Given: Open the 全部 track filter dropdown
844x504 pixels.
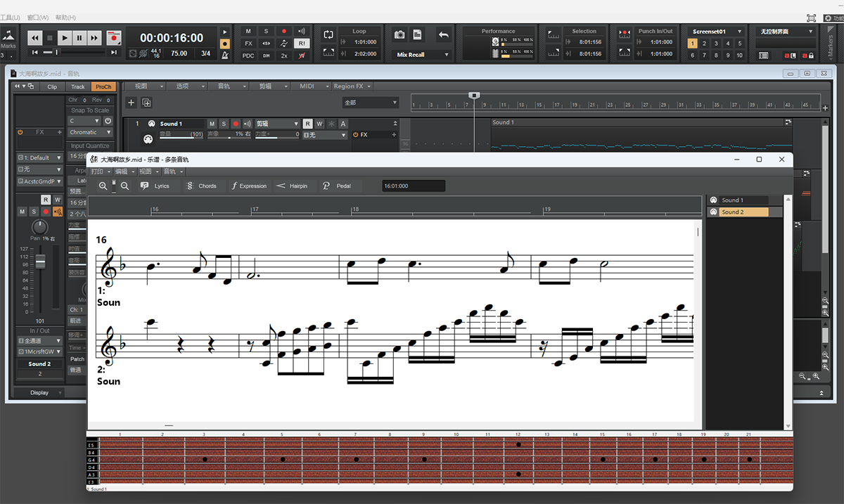Looking at the screenshot, I should [x=370, y=103].
